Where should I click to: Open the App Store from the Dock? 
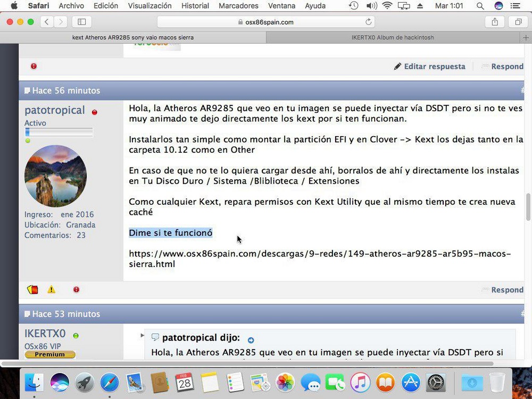pos(410,382)
